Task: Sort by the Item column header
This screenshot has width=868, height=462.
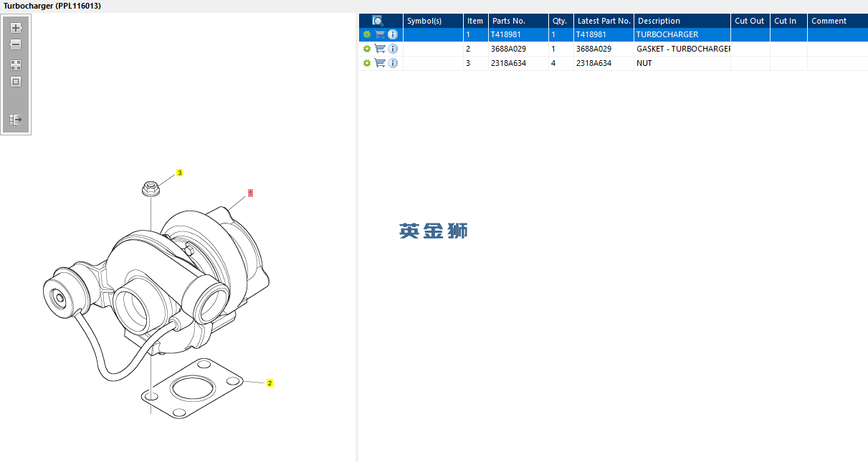Action: pos(475,21)
